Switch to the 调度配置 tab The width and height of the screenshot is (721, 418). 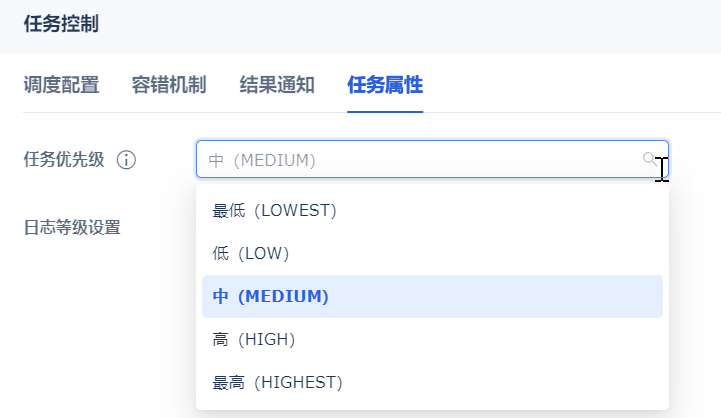61,85
